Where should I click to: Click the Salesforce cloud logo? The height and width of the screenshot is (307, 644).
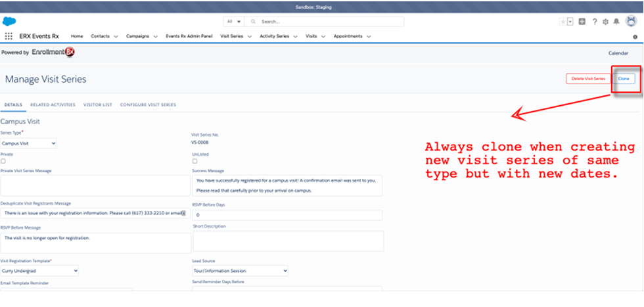(x=9, y=21)
